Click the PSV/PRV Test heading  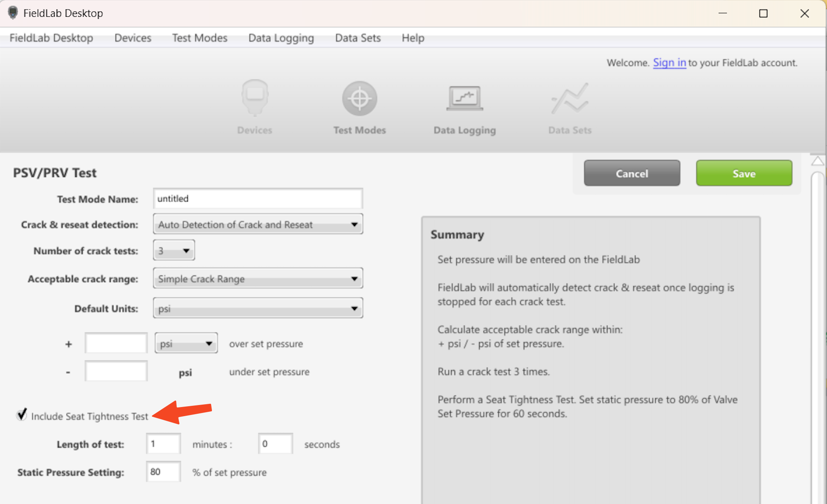coord(55,173)
